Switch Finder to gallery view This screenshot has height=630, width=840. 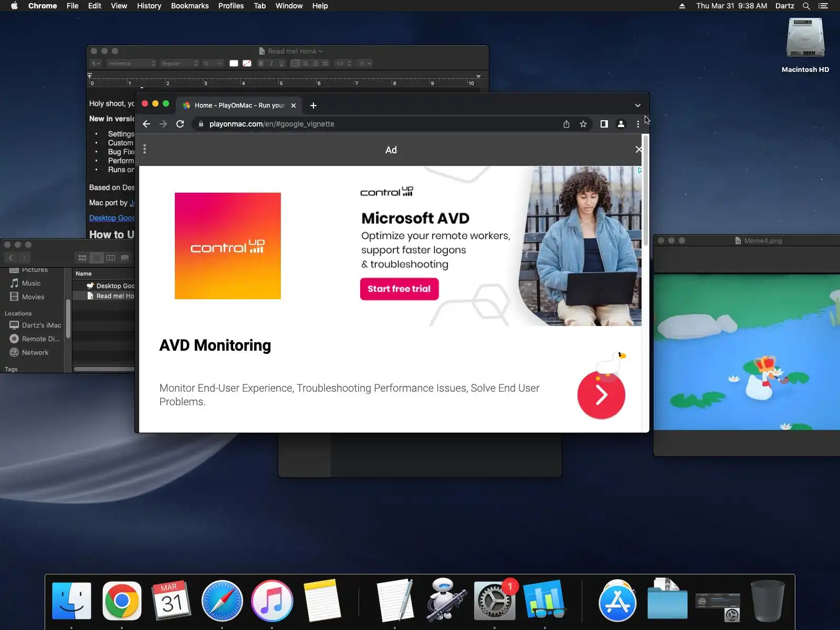[x=125, y=258]
